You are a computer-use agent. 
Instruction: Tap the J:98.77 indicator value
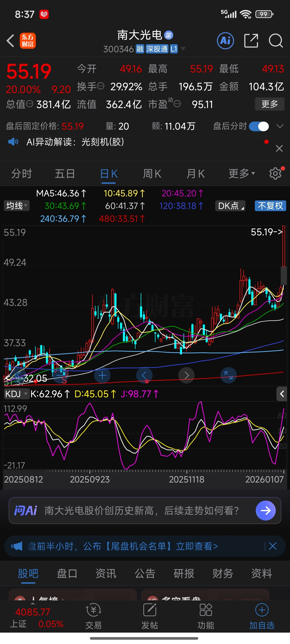coord(140,394)
